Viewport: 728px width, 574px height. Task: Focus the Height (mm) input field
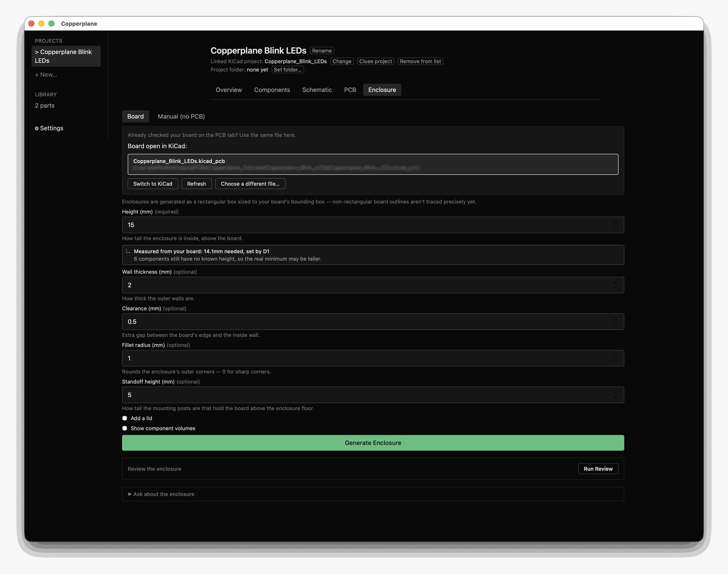[373, 225]
